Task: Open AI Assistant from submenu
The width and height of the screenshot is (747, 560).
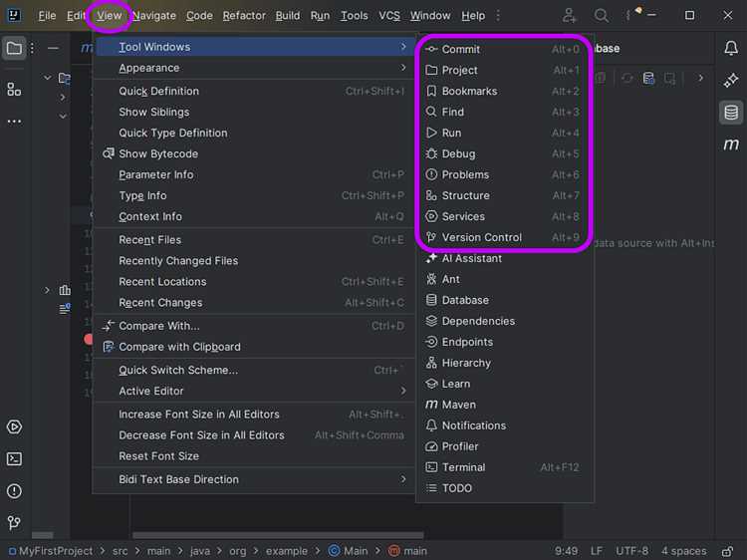Action: click(504, 258)
